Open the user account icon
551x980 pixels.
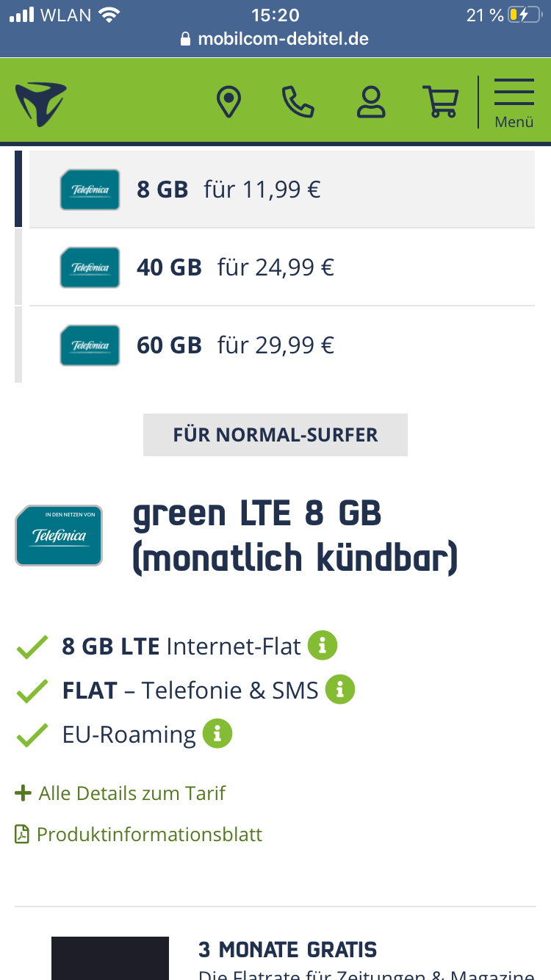(371, 102)
